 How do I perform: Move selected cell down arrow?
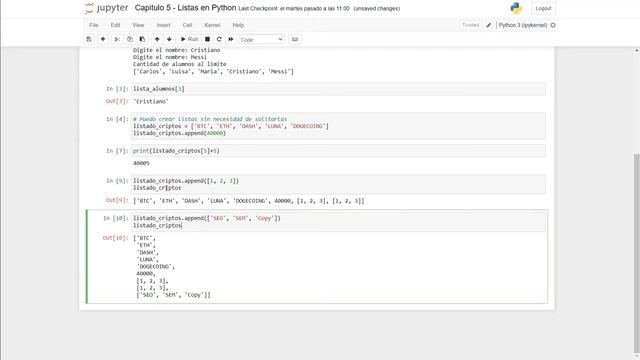coord(169,39)
